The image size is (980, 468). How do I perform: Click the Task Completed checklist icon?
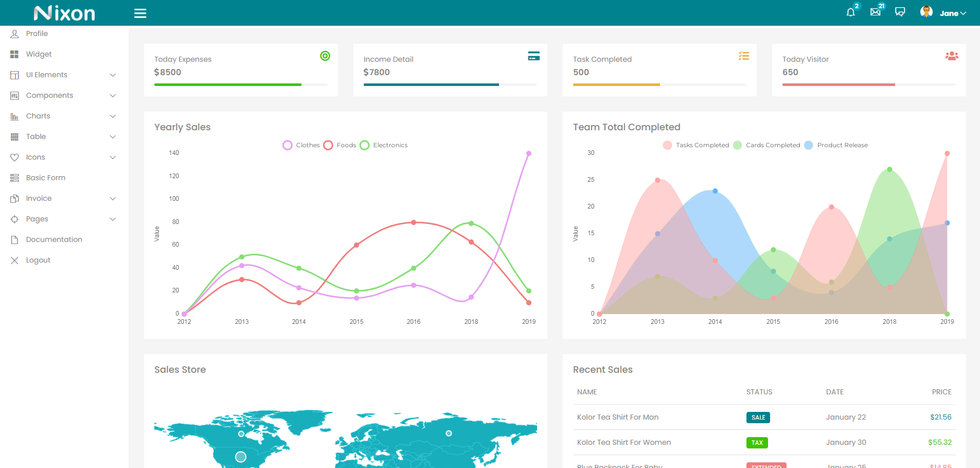(x=743, y=56)
